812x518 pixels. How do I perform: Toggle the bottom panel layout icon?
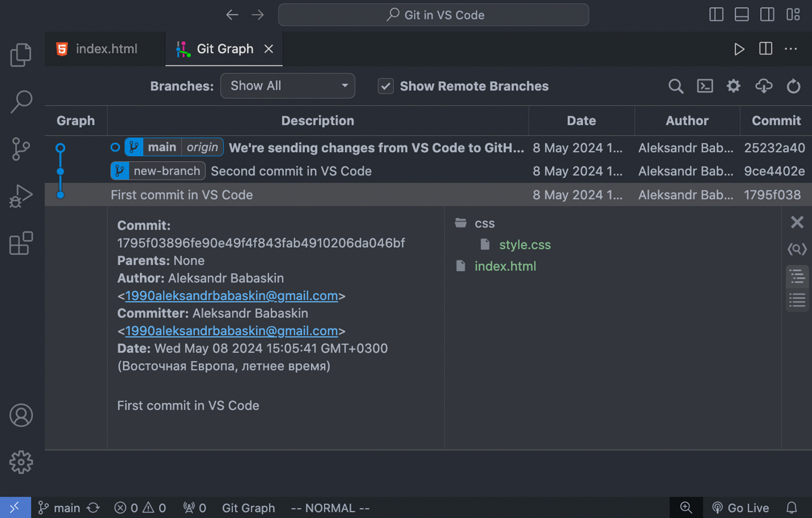[x=741, y=14]
